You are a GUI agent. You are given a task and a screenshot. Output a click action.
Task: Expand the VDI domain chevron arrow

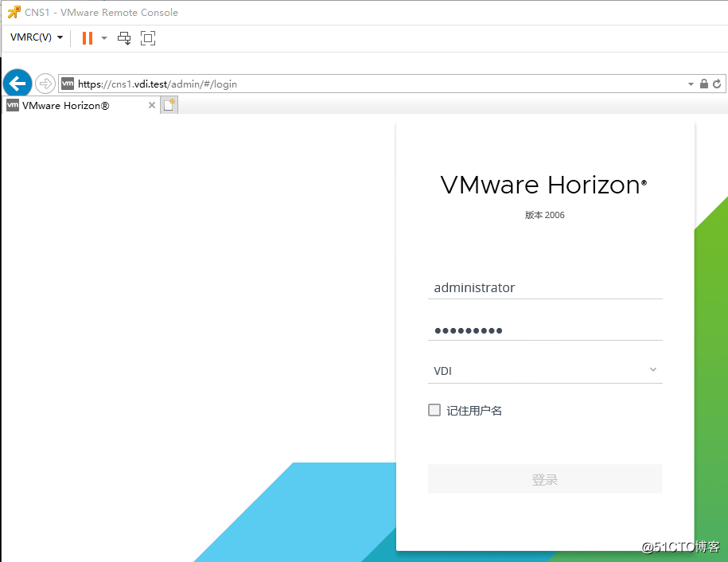[x=653, y=369]
